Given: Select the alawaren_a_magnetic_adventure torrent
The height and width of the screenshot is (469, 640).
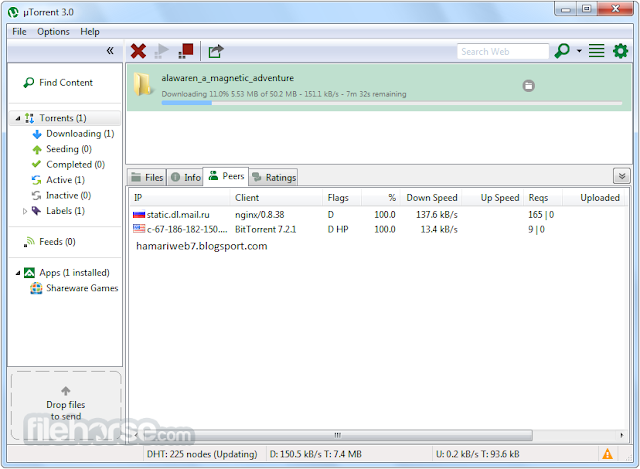Looking at the screenshot, I should [x=379, y=87].
